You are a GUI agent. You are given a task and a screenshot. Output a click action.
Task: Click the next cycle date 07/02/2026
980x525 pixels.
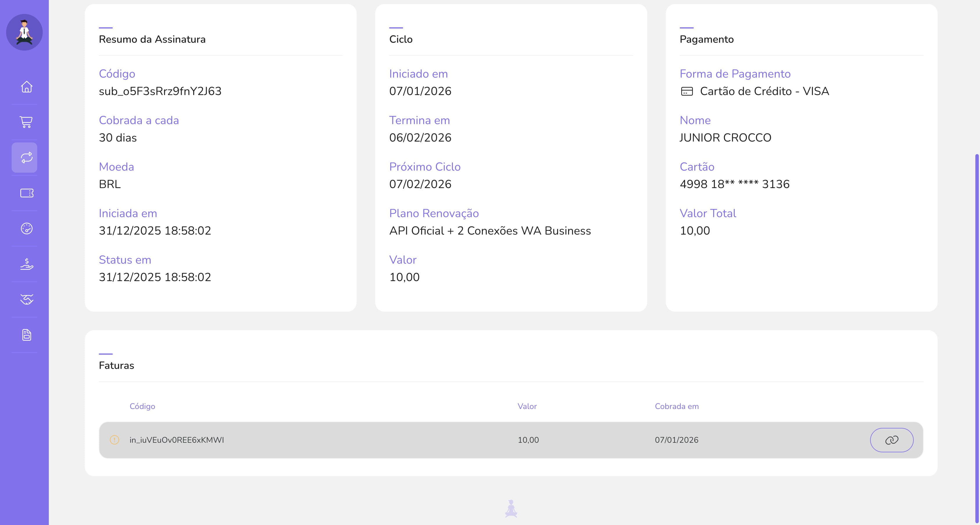click(x=420, y=184)
